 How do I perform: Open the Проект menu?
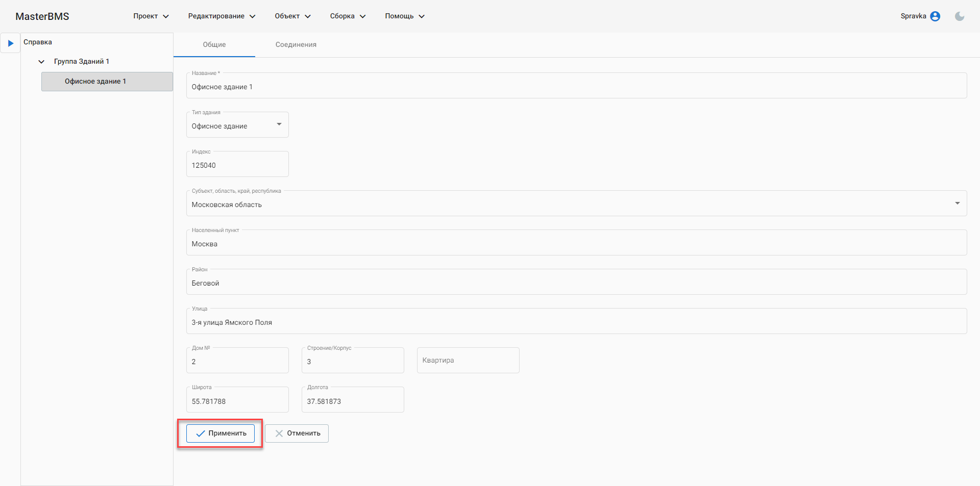(151, 16)
